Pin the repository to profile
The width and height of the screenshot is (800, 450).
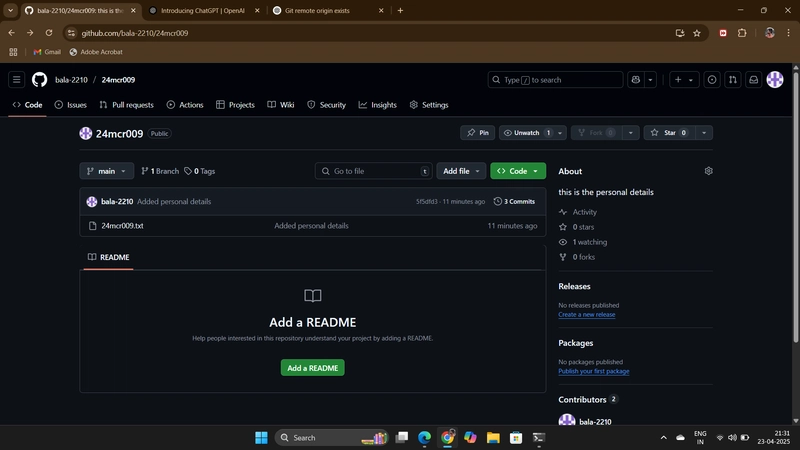(x=478, y=133)
